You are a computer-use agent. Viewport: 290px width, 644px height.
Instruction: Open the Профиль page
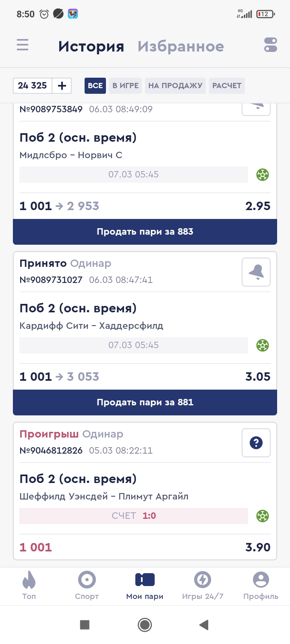261,586
